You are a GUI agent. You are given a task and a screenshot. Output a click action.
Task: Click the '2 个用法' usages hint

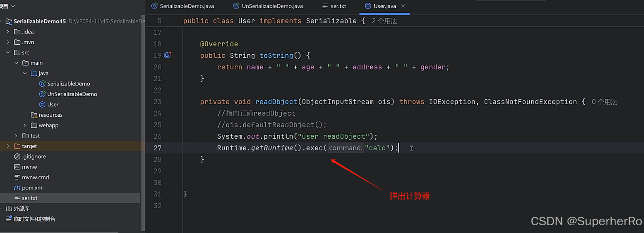[x=385, y=21]
